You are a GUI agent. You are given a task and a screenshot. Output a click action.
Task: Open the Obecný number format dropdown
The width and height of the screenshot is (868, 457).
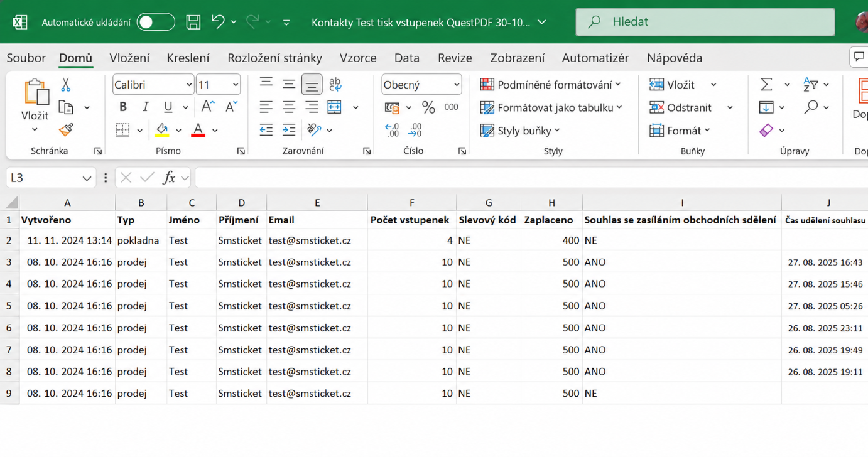point(422,85)
